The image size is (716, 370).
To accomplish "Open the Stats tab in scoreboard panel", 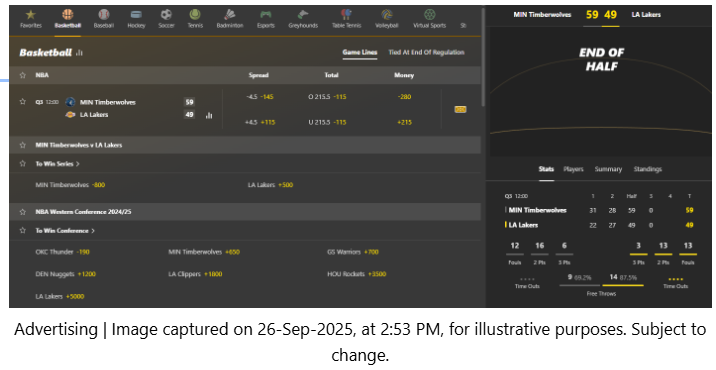I will click(x=546, y=169).
